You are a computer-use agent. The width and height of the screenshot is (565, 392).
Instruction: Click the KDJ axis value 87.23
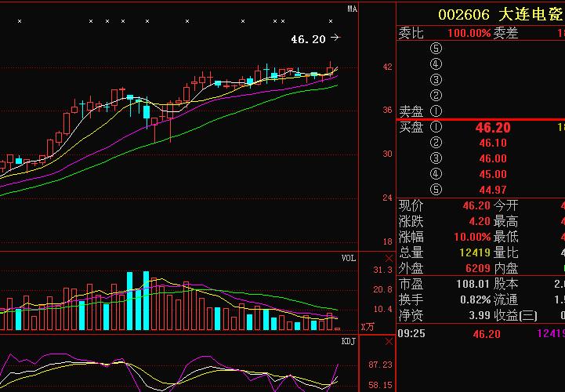tap(380, 365)
